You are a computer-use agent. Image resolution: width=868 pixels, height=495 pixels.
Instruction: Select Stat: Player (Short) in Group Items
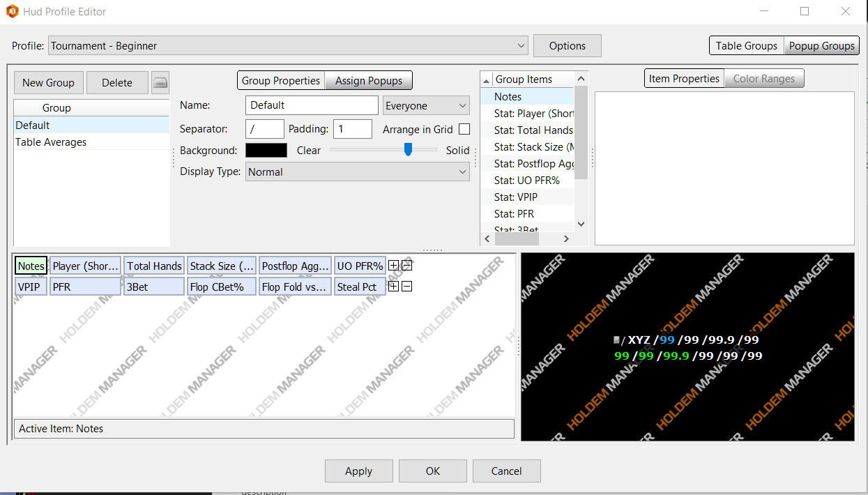click(528, 114)
